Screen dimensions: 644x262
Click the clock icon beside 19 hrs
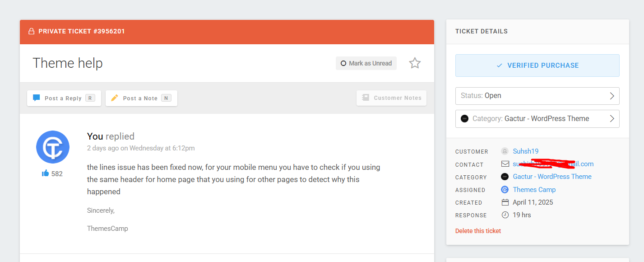[505, 215]
